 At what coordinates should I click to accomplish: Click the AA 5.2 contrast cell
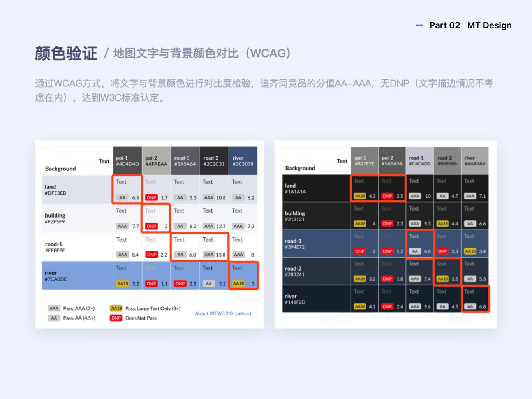pos(214,276)
